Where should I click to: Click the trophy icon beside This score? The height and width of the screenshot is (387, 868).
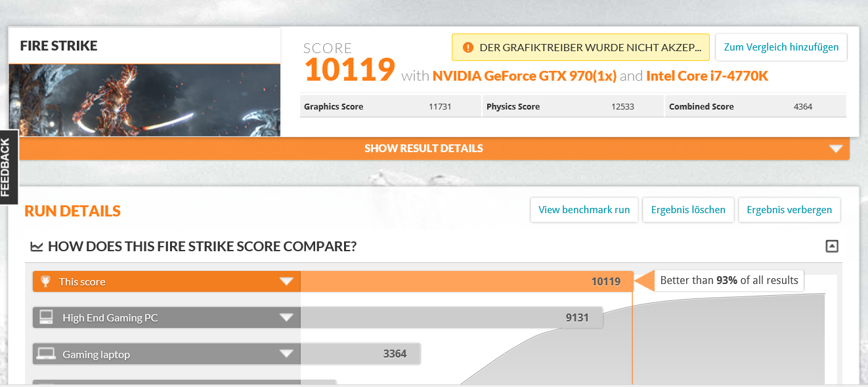coord(45,281)
